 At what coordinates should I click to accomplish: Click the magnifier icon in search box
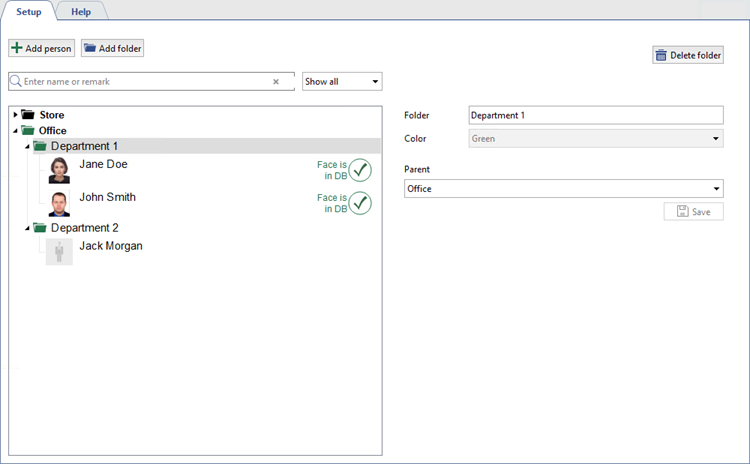click(16, 81)
